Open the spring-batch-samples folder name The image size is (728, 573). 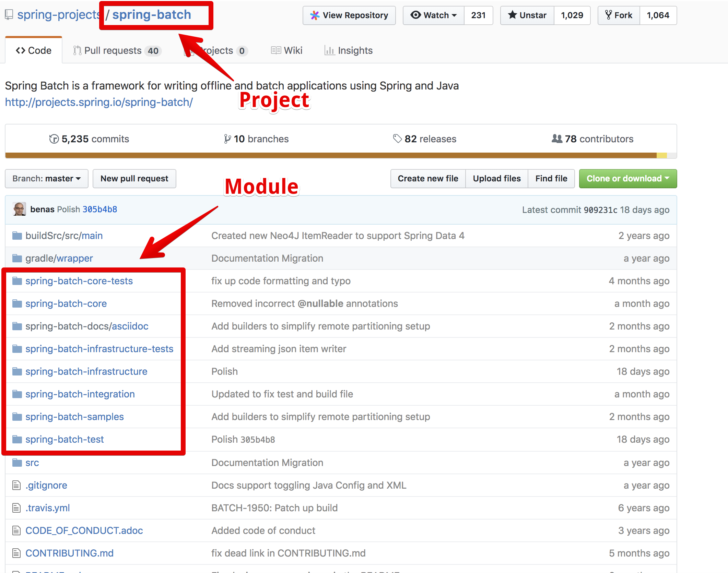tap(74, 417)
